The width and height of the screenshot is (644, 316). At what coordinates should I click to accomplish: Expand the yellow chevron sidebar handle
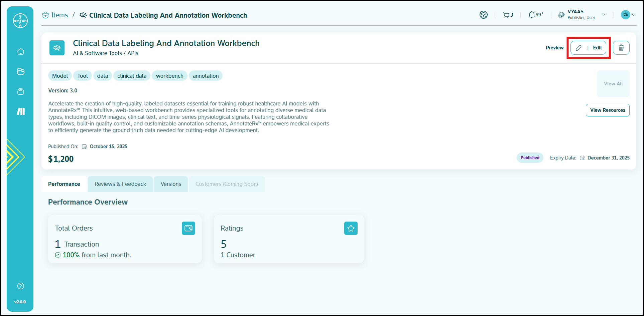tap(15, 157)
